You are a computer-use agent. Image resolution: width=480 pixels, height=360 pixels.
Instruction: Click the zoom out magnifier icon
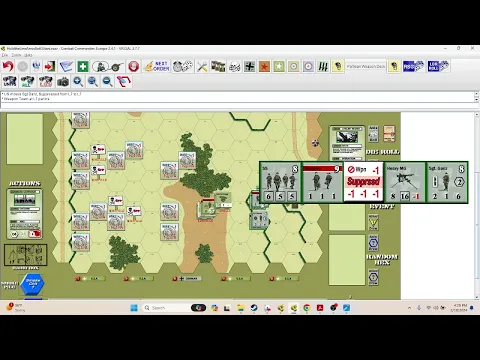coord(107,81)
